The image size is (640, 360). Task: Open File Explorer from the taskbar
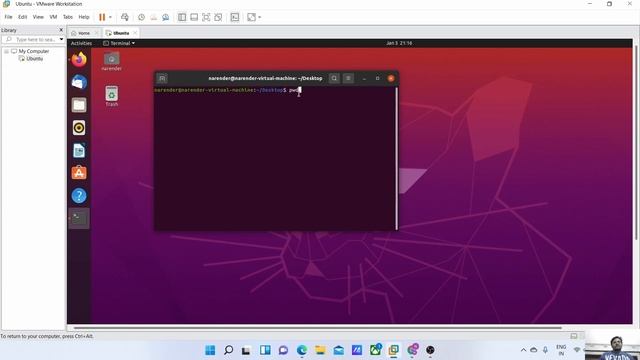pyautogui.click(x=320, y=350)
